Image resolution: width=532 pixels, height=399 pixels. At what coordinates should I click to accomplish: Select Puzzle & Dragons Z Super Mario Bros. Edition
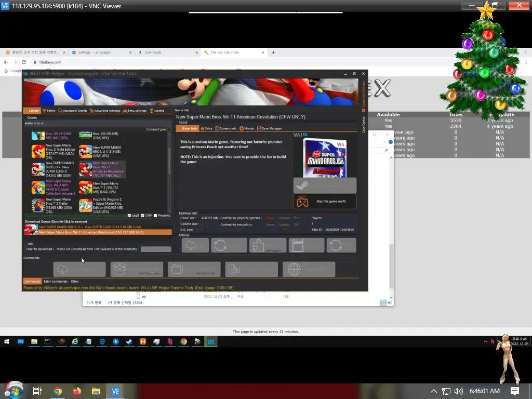tap(101, 206)
